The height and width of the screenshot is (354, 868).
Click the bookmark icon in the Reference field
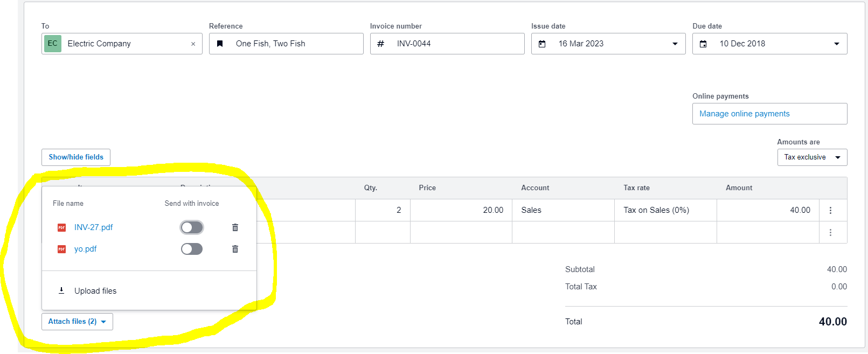point(220,44)
